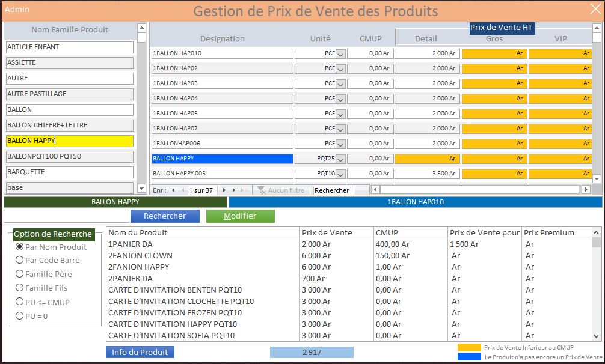
Task: Click the search text field left of Rechercher button
Action: point(66,216)
